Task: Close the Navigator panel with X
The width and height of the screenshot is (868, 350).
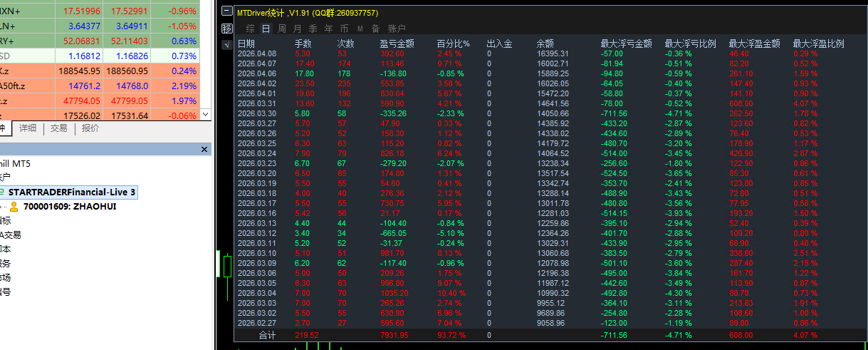Action: (205, 150)
